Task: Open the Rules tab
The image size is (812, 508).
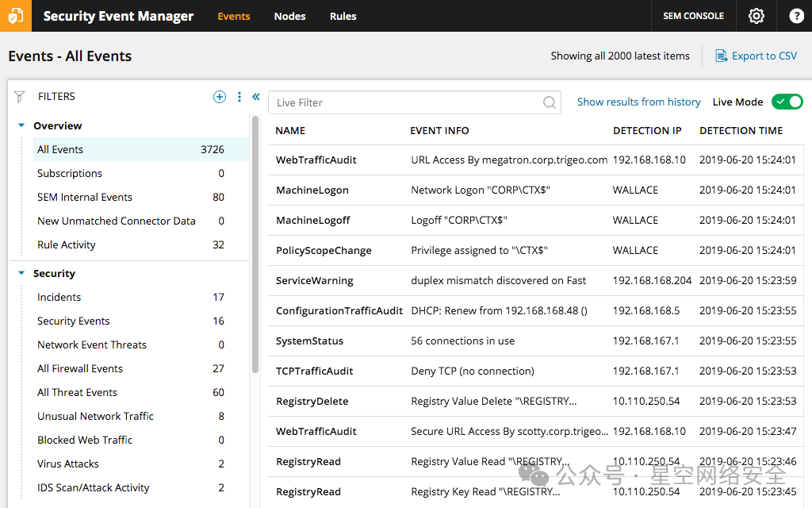Action: pyautogui.click(x=343, y=16)
